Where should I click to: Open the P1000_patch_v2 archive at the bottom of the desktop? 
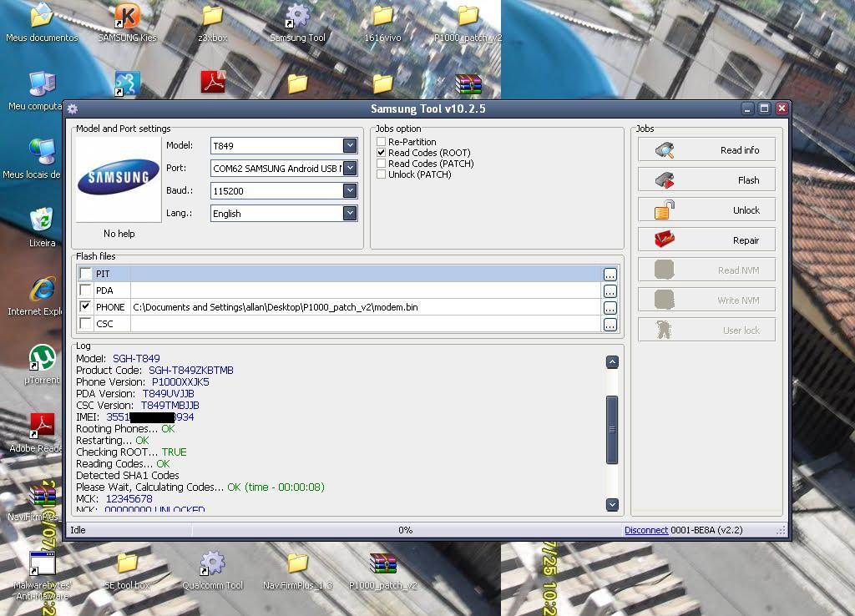tap(382, 570)
